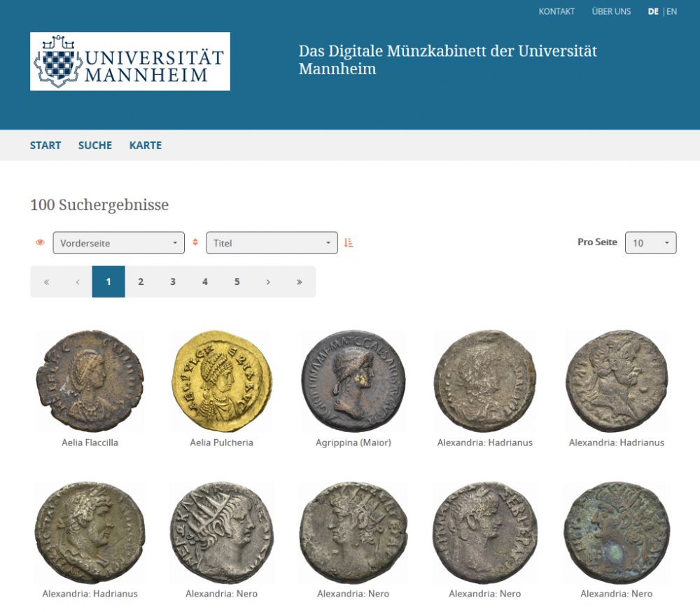
Task: Switch language to EN
Action: (x=671, y=11)
